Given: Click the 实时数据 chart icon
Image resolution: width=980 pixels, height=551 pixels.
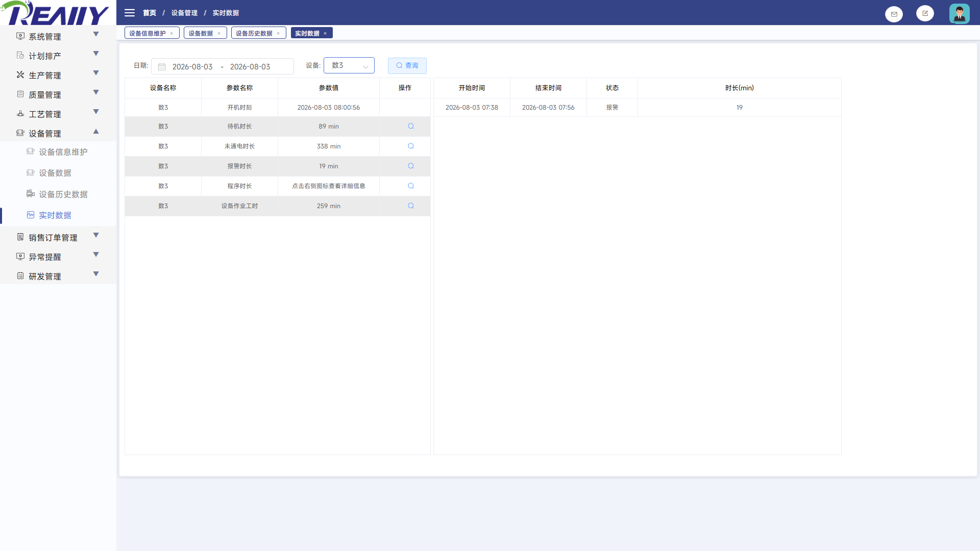Looking at the screenshot, I should coord(31,215).
